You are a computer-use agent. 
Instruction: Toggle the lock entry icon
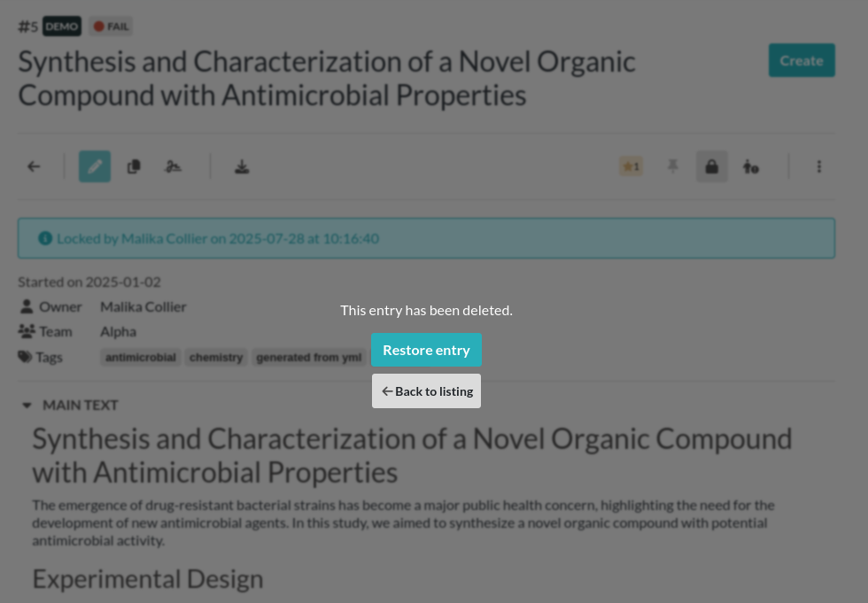pos(712,166)
